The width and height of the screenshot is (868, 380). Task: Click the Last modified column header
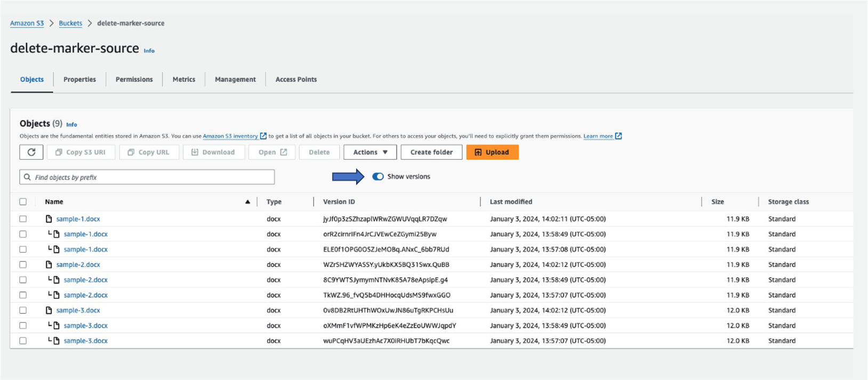click(511, 202)
